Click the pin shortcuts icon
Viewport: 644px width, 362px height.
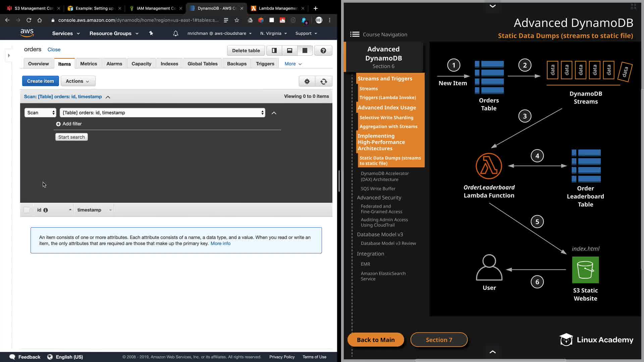tap(151, 34)
